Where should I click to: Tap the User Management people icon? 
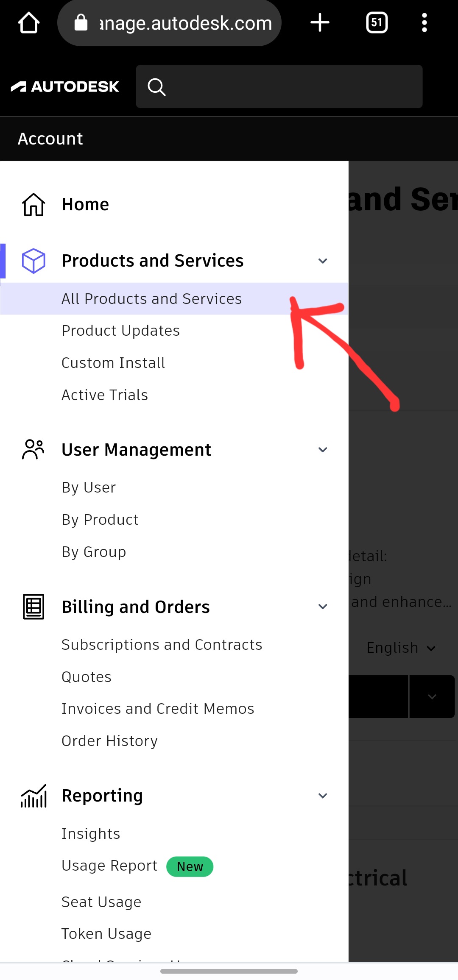pos(34,450)
